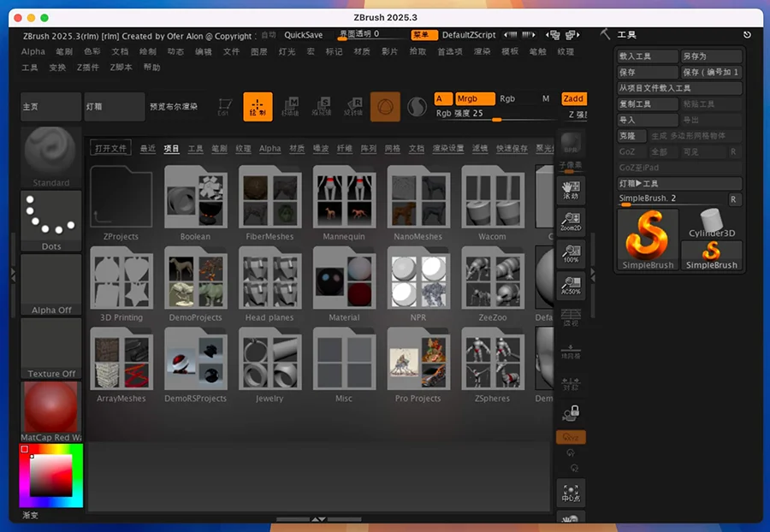Toggle the Mrgb color mode
770x532 pixels.
(x=474, y=98)
